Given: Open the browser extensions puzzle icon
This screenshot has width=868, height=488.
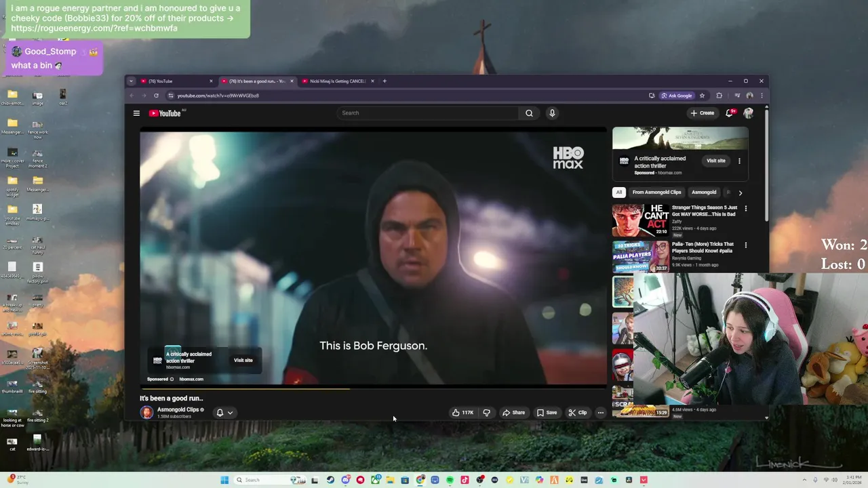Looking at the screenshot, I should 719,96.
